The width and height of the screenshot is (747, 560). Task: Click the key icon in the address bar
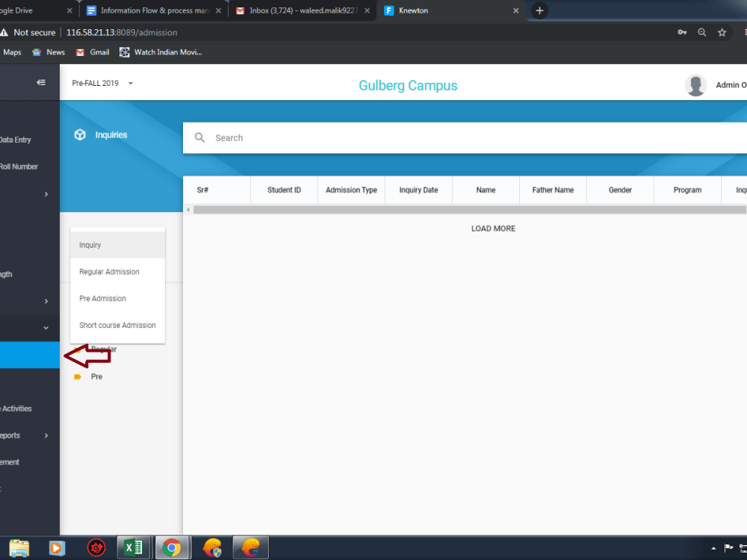tap(682, 32)
